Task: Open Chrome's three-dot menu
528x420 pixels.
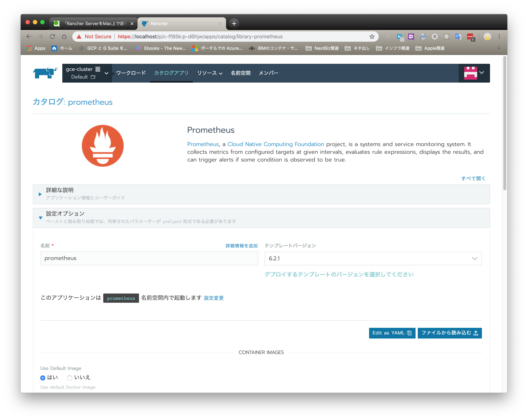Action: tap(499, 37)
